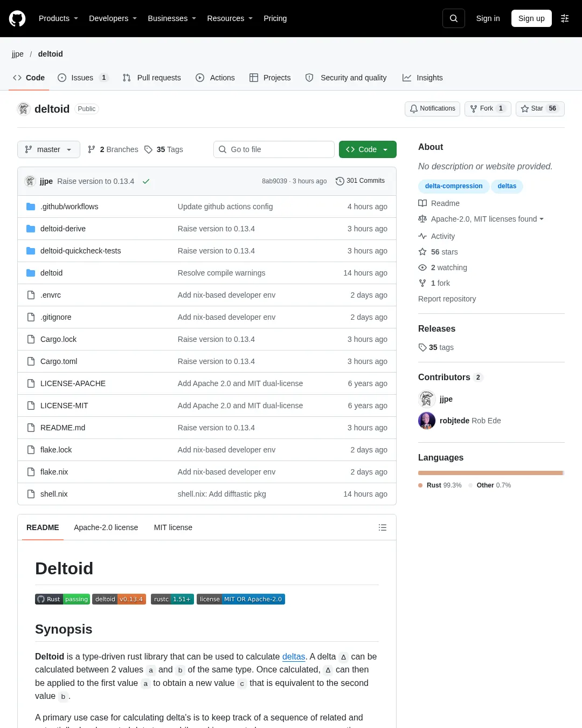Click the robjtede contributor avatar
Viewport: 582px width, 728px height.
pyautogui.click(x=427, y=421)
